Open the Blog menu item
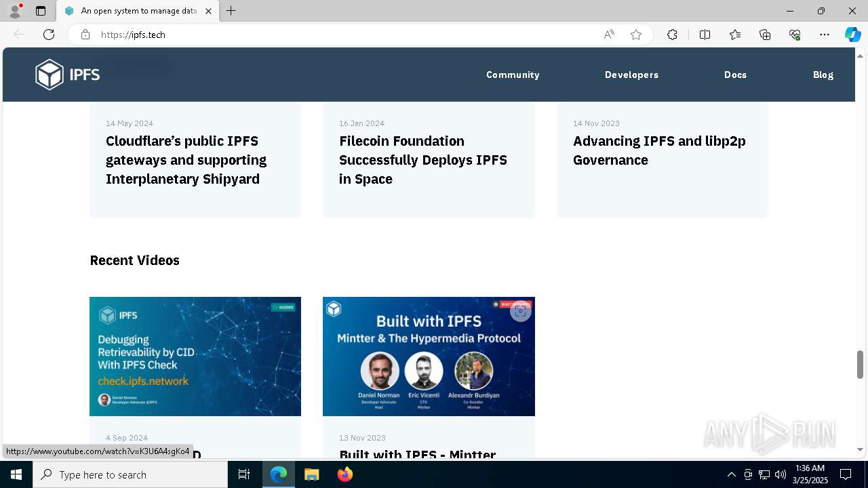Screen dimensions: 868x488 coord(823,75)
